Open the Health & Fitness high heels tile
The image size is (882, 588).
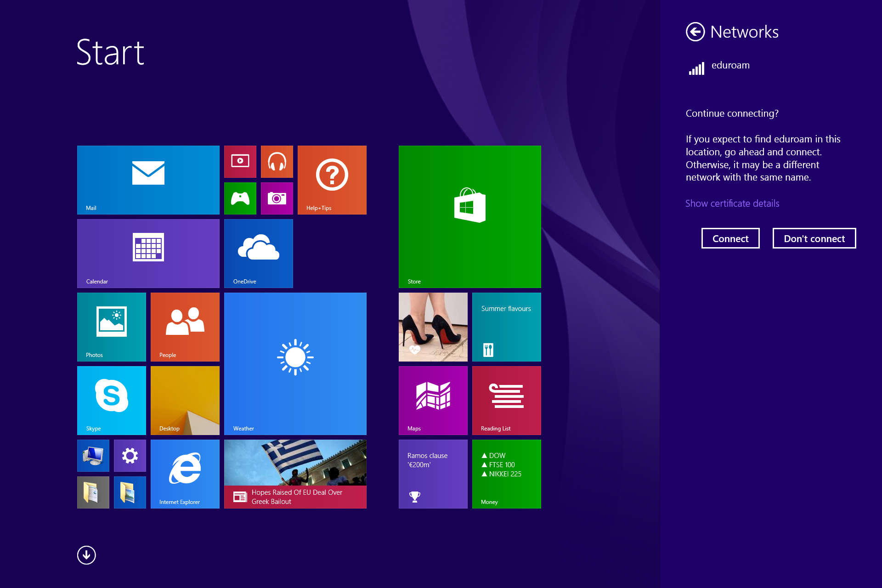point(433,327)
